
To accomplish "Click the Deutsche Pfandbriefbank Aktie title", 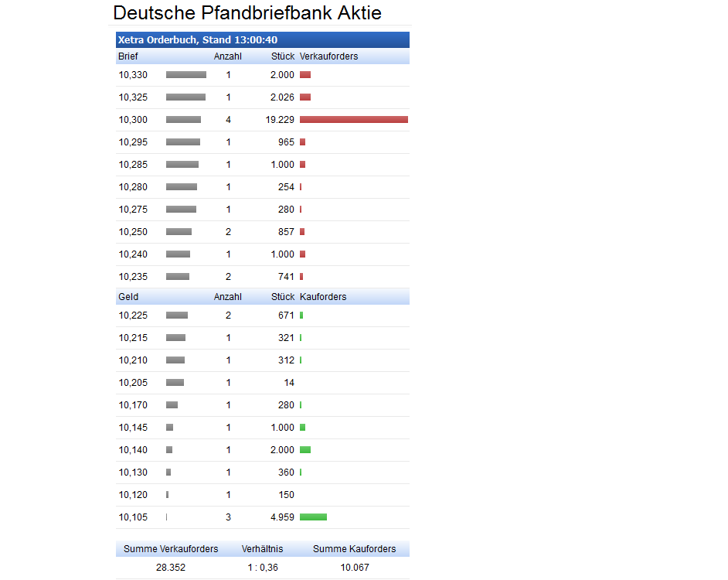I will [247, 13].
